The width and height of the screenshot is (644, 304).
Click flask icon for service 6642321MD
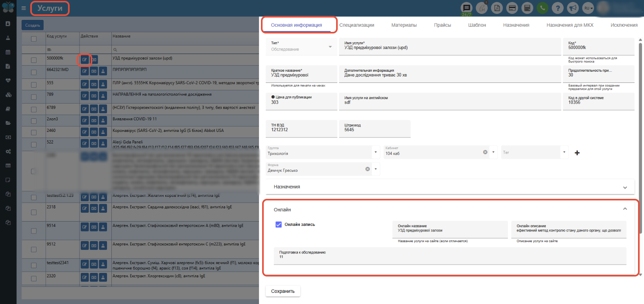(x=103, y=71)
